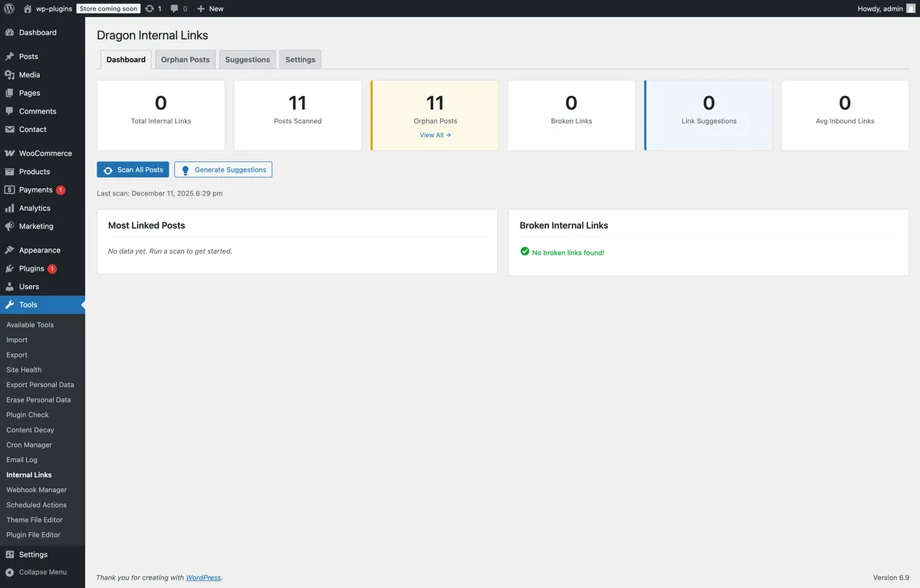
Task: Click the Media icon in sidebar
Action: point(9,75)
